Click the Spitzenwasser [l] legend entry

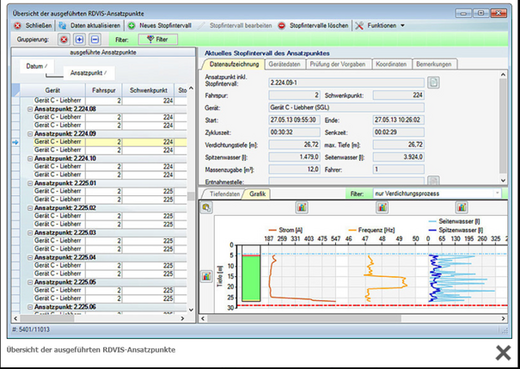click(455, 230)
